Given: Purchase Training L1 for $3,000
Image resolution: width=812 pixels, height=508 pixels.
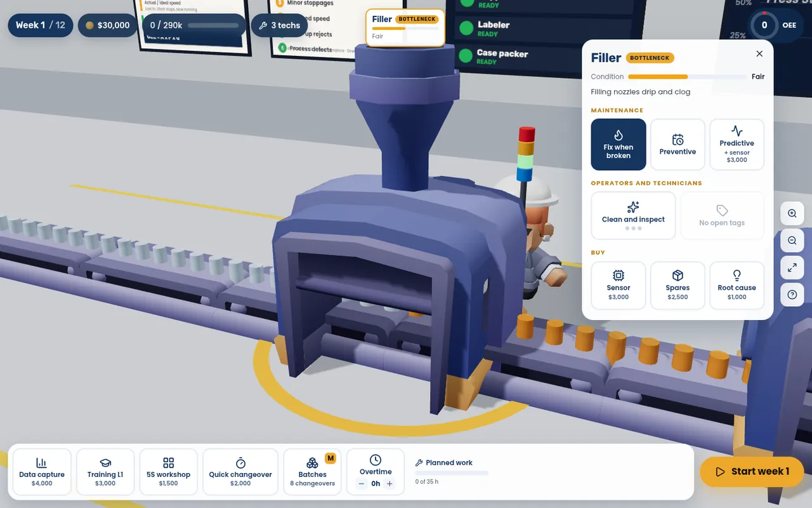Looking at the screenshot, I should pyautogui.click(x=105, y=472).
